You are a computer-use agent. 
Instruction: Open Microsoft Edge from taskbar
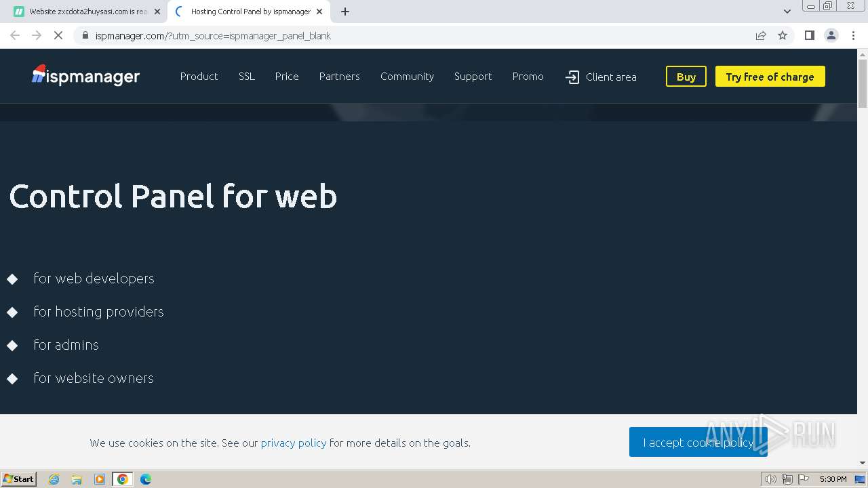coord(146,479)
